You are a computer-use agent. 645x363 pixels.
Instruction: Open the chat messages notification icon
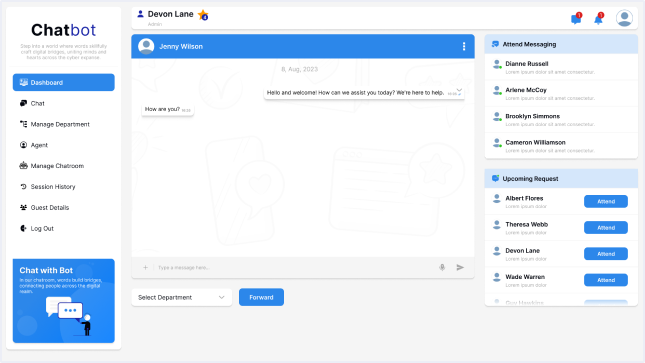point(576,19)
